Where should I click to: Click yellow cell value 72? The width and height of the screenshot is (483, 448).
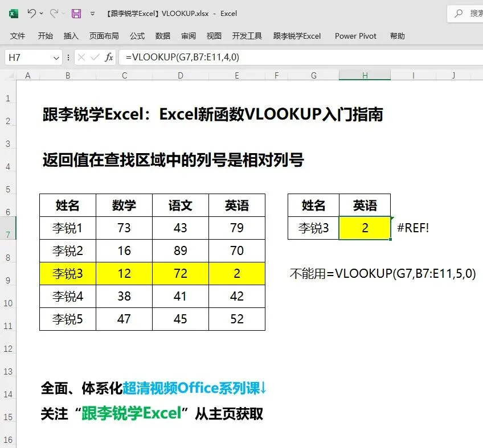[181, 274]
